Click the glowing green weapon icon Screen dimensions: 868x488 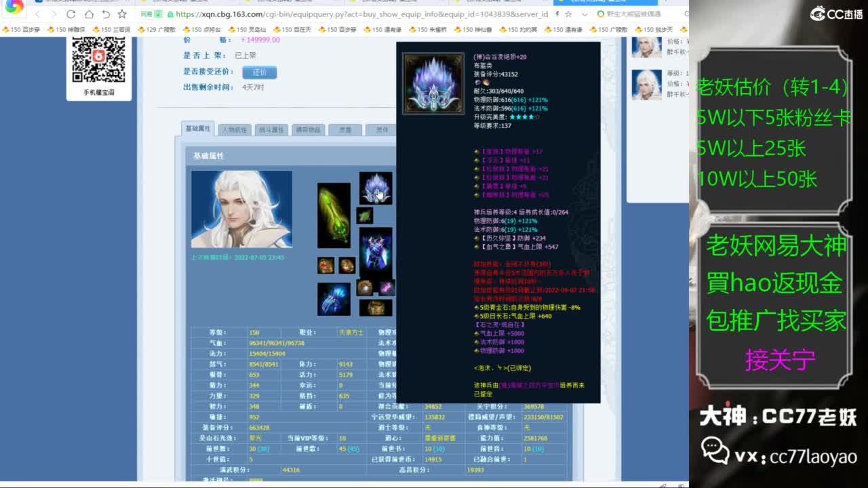[x=336, y=216]
